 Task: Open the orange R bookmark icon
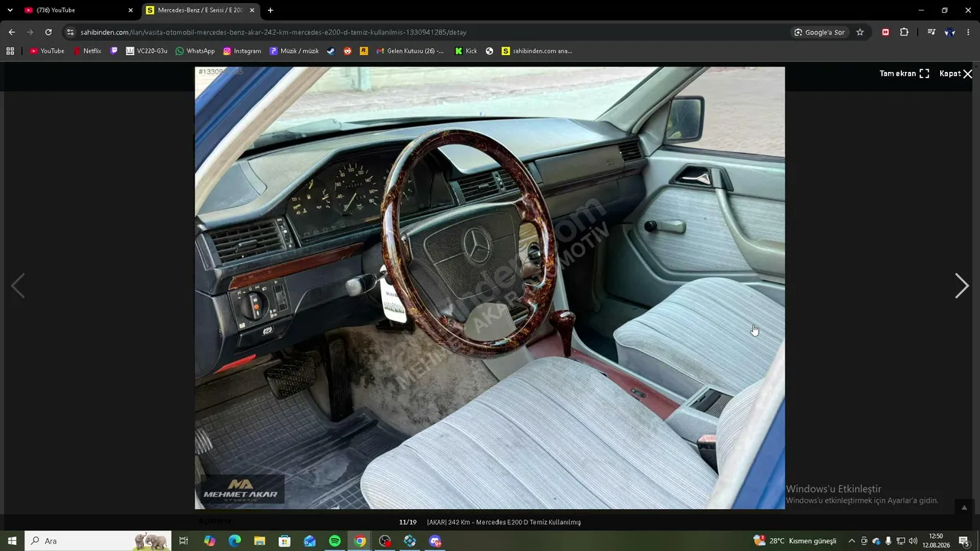click(364, 51)
